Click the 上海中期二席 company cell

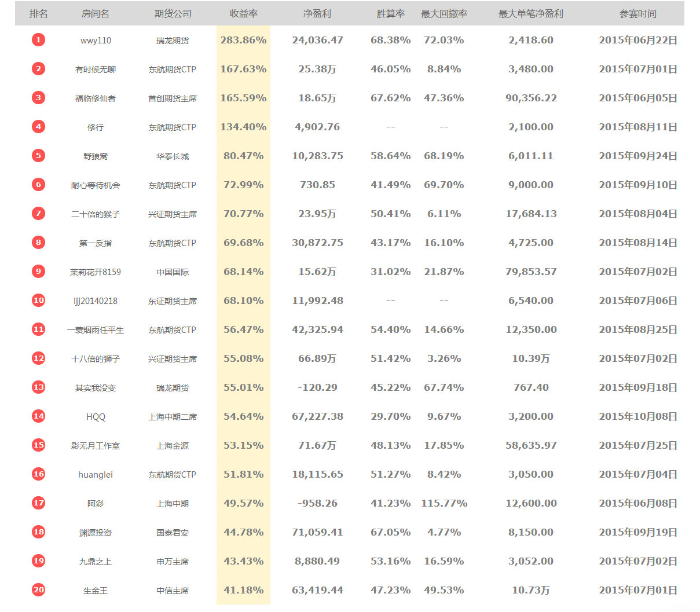[x=173, y=417]
